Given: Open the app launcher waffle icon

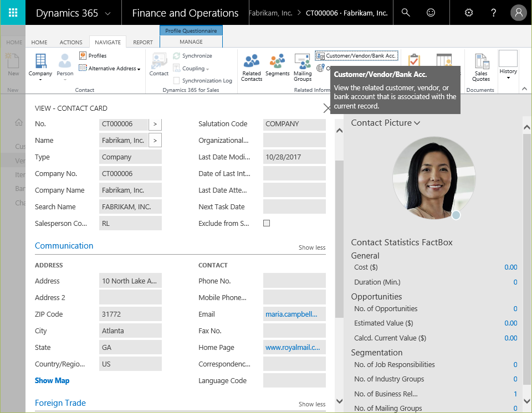Looking at the screenshot, I should [x=13, y=13].
